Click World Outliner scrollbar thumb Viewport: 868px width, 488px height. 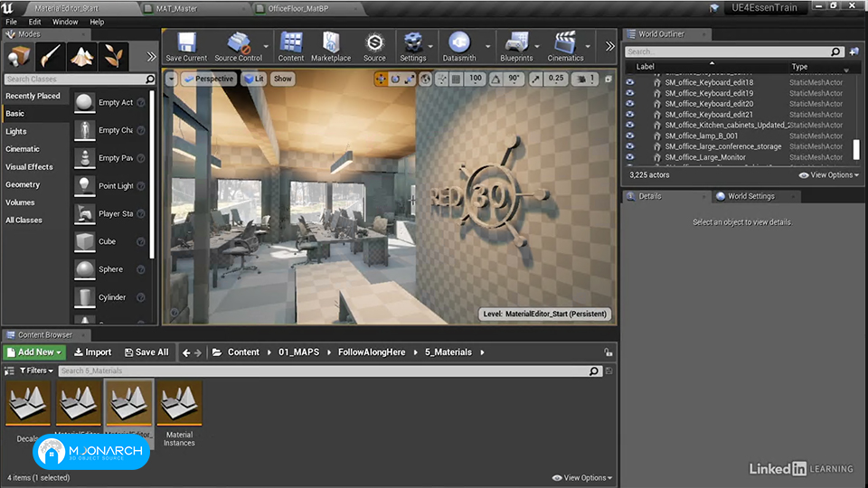click(856, 149)
